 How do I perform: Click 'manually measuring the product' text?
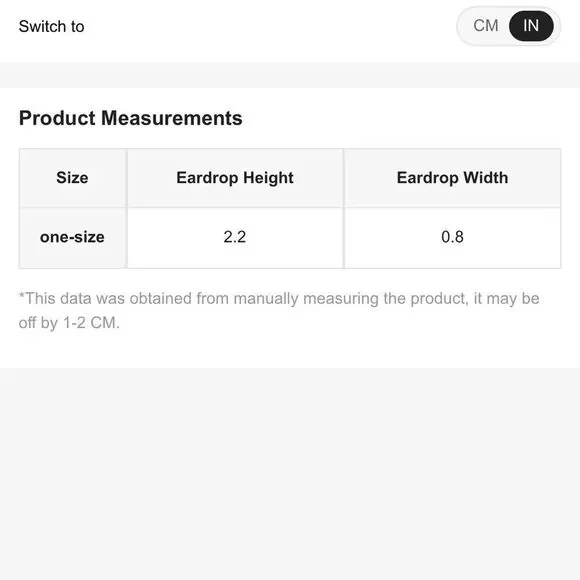[x=351, y=299]
